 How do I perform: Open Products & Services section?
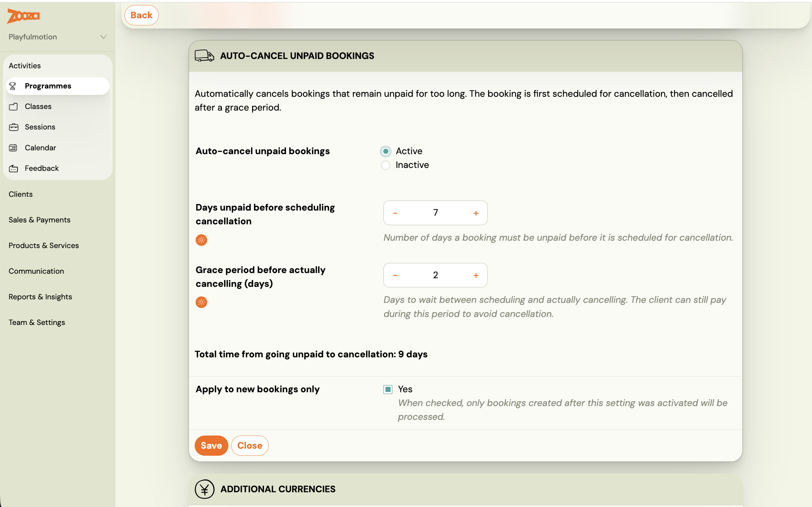click(44, 245)
